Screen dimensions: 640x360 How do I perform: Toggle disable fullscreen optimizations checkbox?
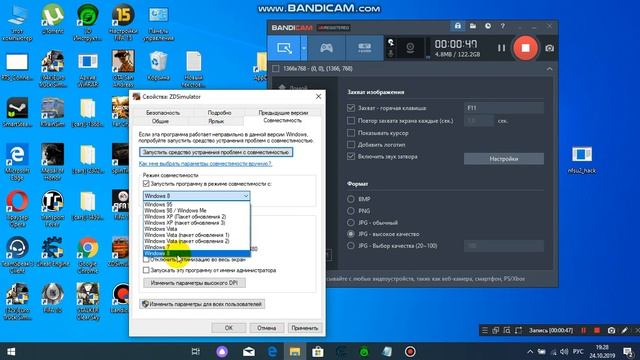pyautogui.click(x=146, y=259)
